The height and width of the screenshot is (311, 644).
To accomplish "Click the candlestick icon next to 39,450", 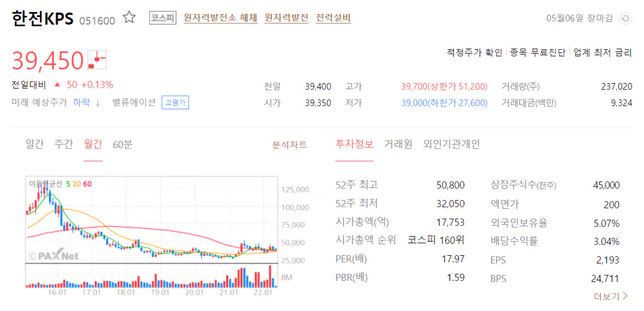I will click(x=97, y=60).
